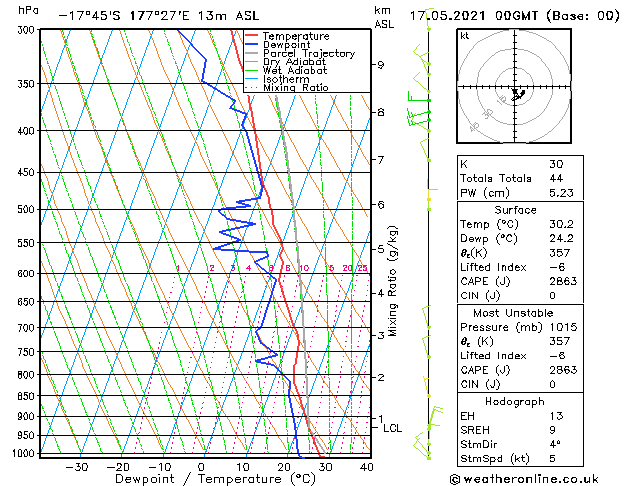
Task: Select the Isotherm legend entry
Action: coord(286,79)
